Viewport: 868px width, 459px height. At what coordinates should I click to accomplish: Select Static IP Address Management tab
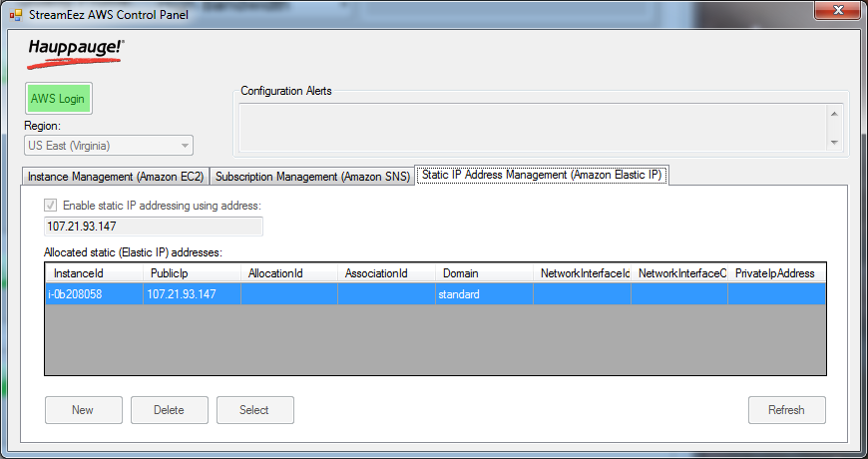click(x=542, y=175)
